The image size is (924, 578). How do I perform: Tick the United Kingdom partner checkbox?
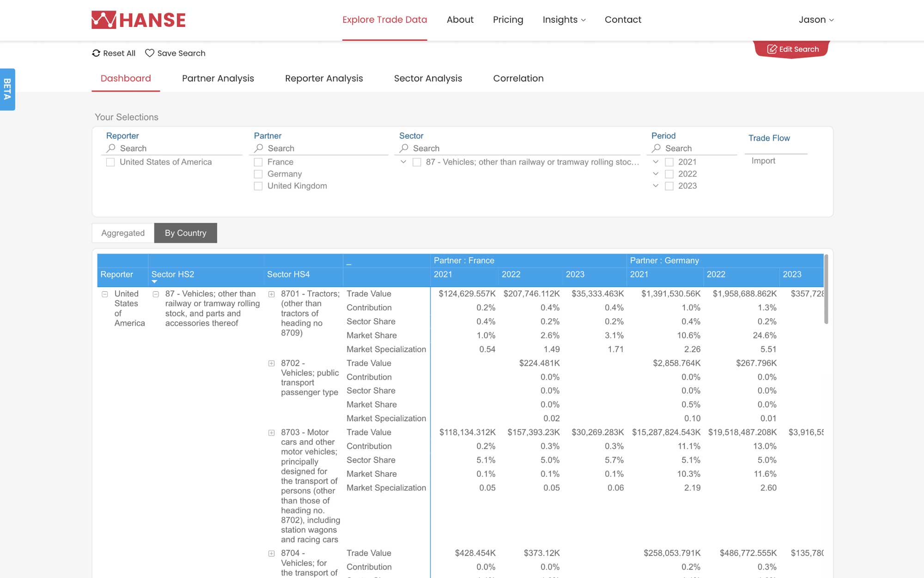pyautogui.click(x=258, y=186)
